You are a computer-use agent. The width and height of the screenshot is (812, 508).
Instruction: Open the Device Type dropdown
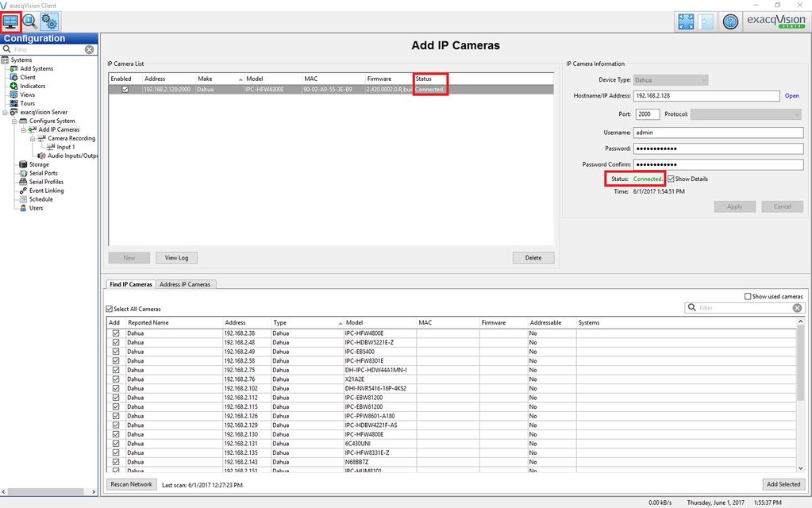[x=670, y=80]
